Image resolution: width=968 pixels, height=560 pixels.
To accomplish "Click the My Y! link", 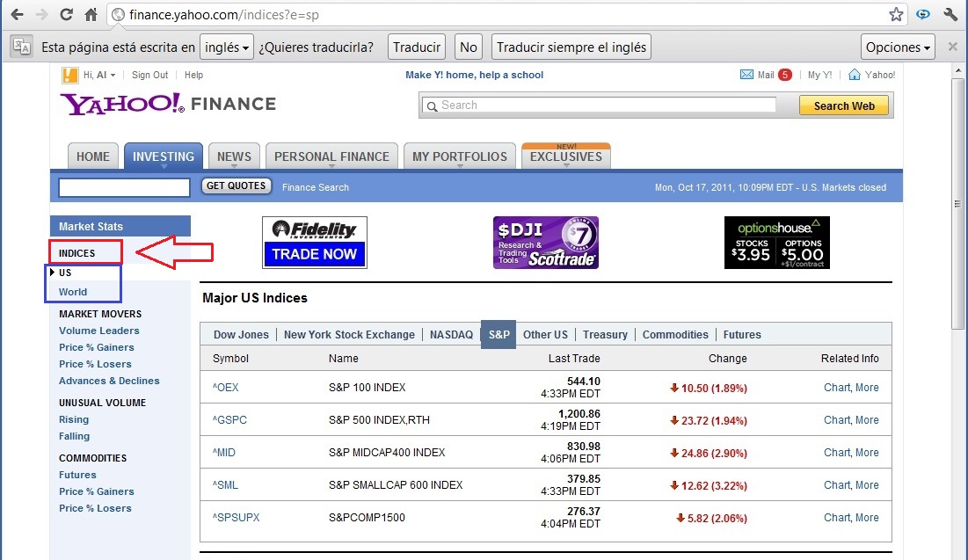I will tap(819, 75).
